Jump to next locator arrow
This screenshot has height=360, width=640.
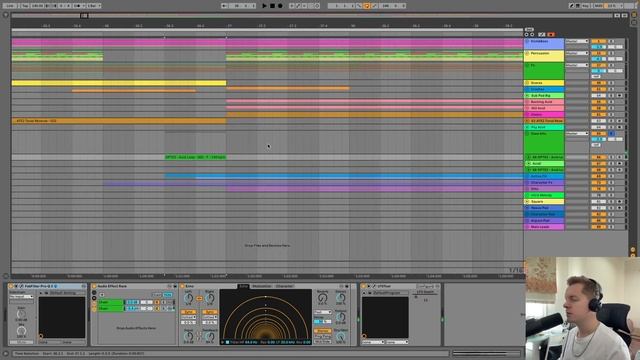pos(532,35)
